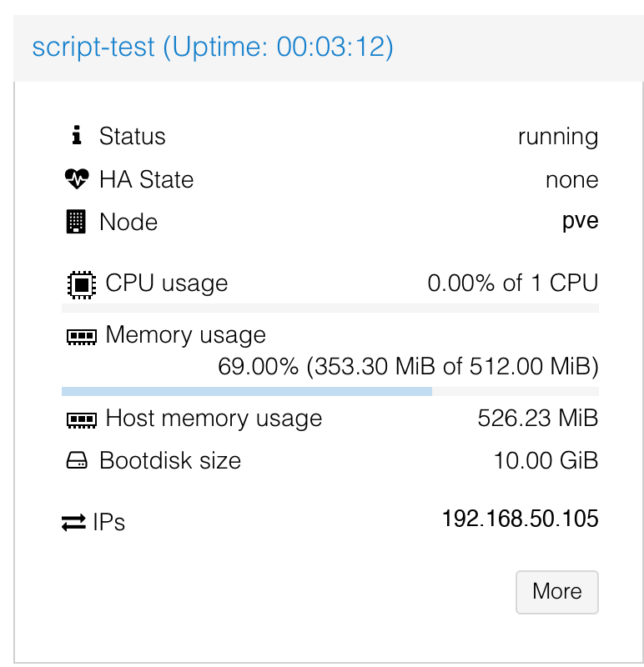
Task: Click the CPU usage chip icon
Action: click(x=82, y=284)
